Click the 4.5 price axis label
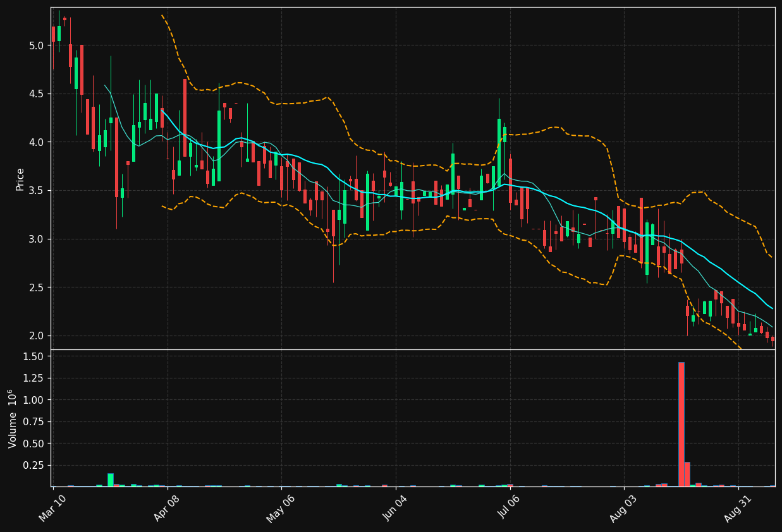 (x=36, y=94)
